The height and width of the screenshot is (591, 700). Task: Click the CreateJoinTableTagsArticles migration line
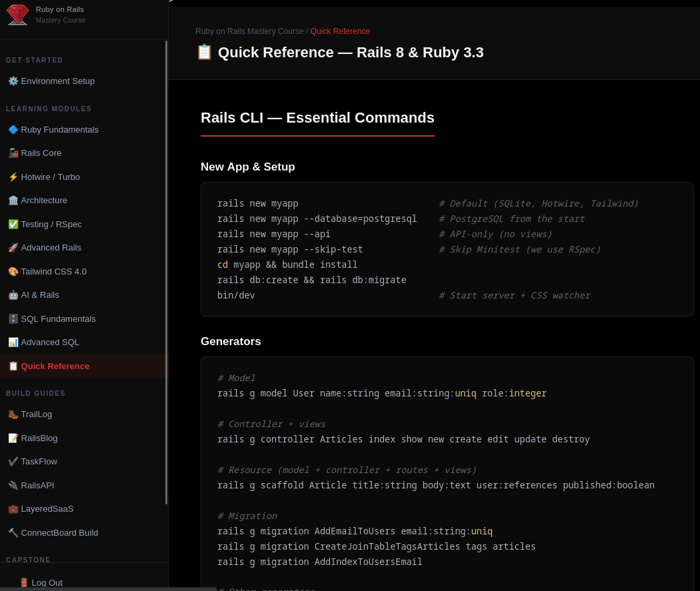[377, 547]
